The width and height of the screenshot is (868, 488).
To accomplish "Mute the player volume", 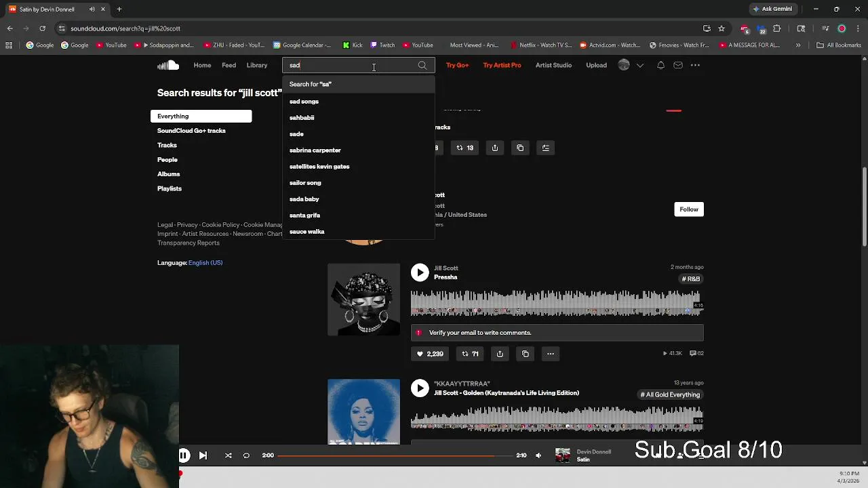I will pyautogui.click(x=538, y=455).
